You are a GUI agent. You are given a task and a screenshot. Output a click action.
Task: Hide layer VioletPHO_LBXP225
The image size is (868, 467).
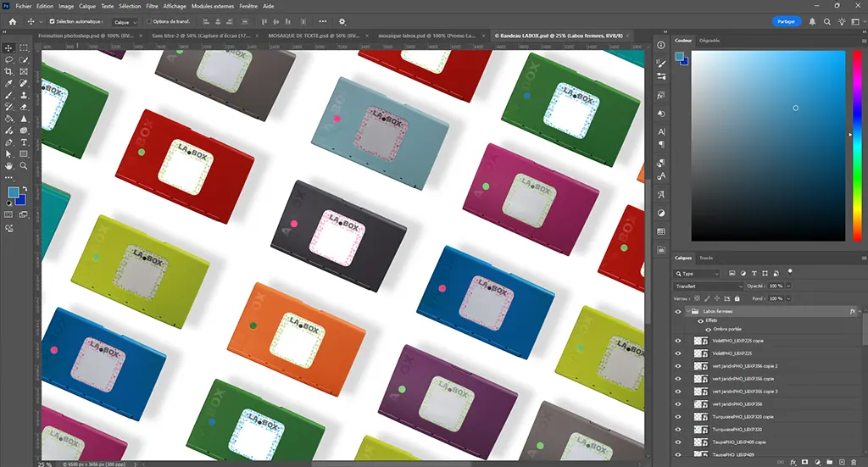click(677, 353)
